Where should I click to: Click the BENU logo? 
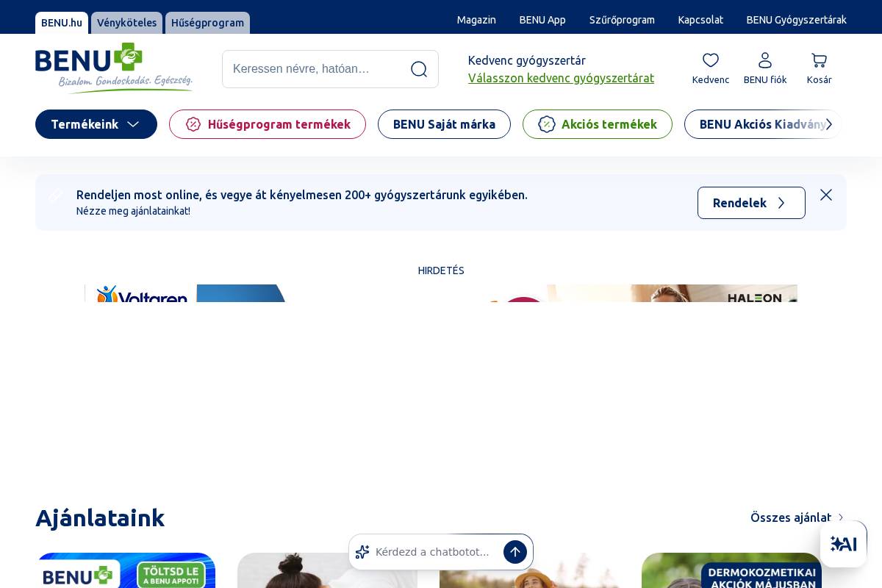pos(114,68)
